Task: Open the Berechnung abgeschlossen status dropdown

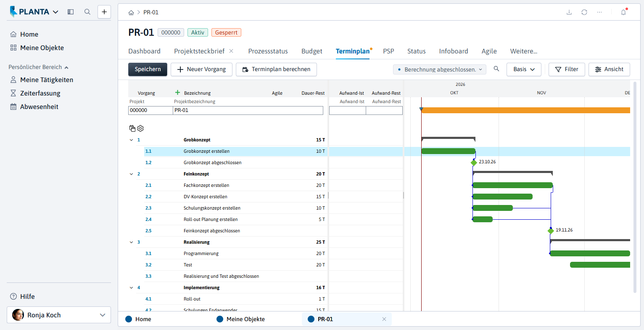Action: click(x=439, y=69)
